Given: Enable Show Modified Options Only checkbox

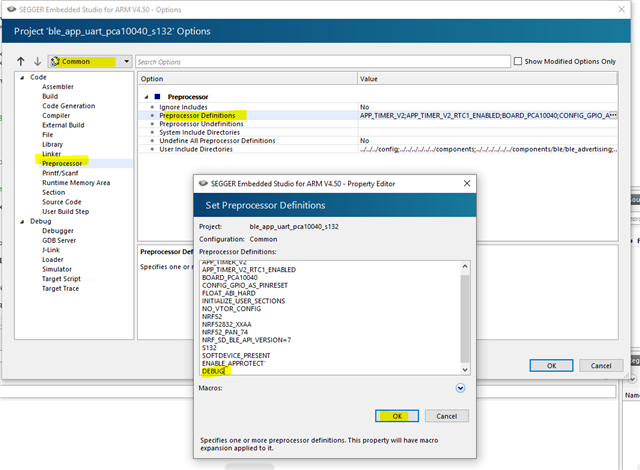Looking at the screenshot, I should coord(518,61).
